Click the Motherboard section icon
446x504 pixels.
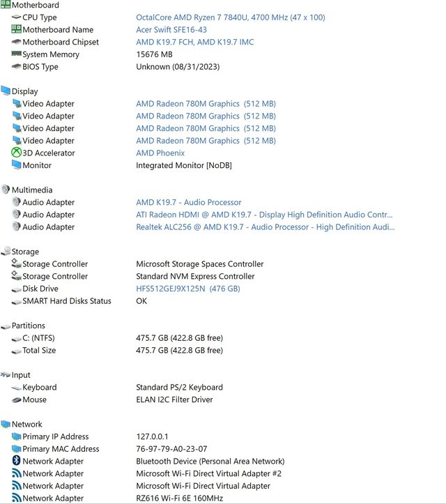pyautogui.click(x=6, y=5)
